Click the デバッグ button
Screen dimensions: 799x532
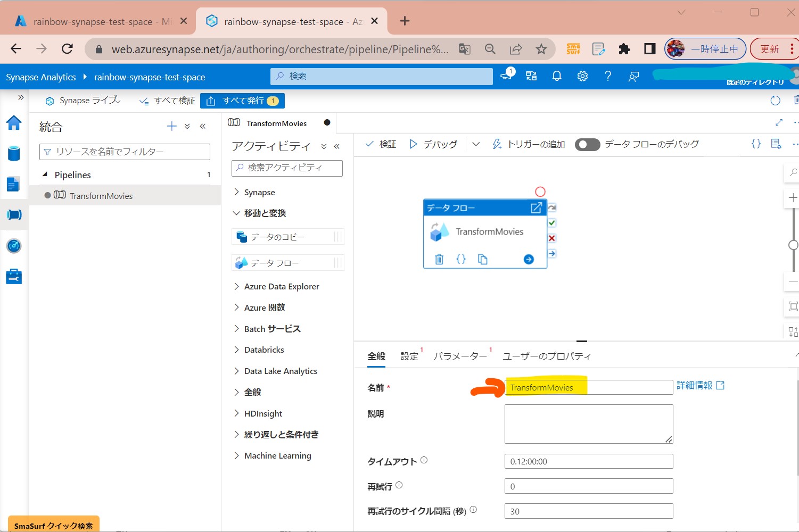pyautogui.click(x=433, y=144)
